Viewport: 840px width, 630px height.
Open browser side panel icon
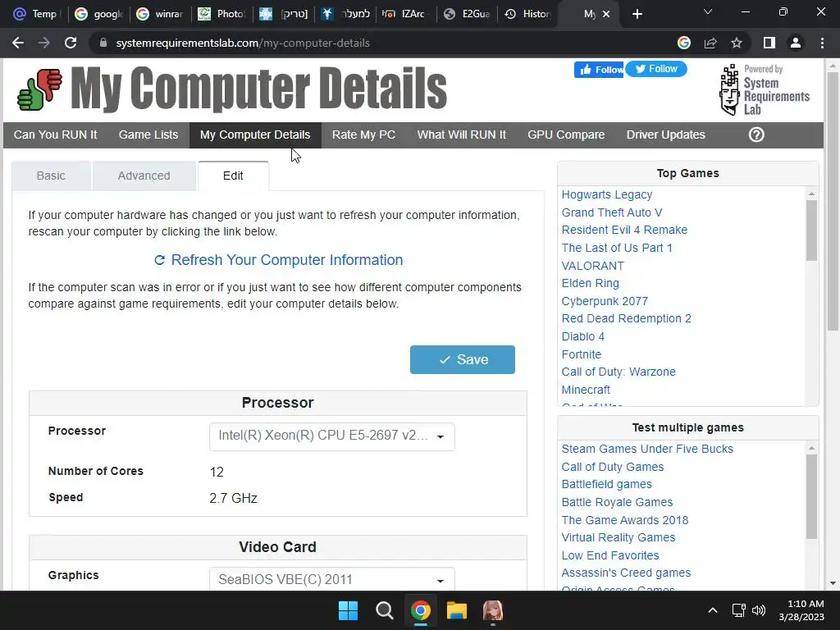[769, 43]
